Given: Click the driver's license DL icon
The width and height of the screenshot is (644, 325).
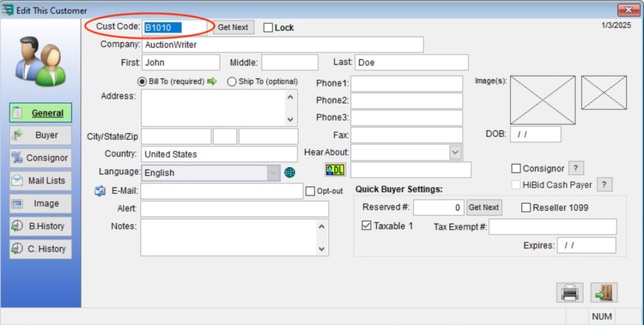Looking at the screenshot, I should [x=335, y=170].
